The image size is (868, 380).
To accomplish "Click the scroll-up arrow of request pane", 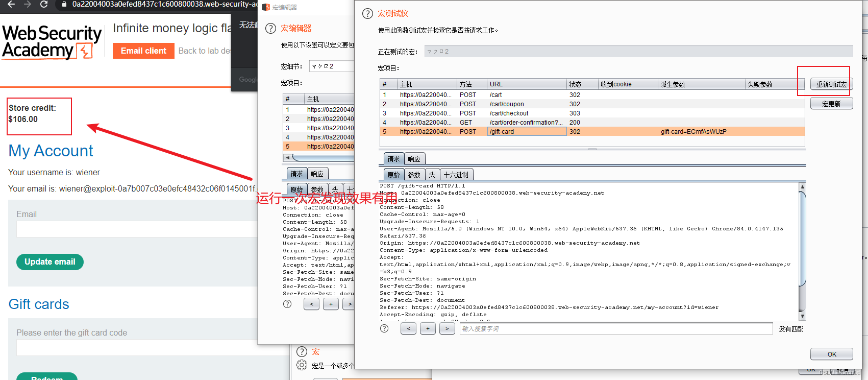I will point(802,187).
